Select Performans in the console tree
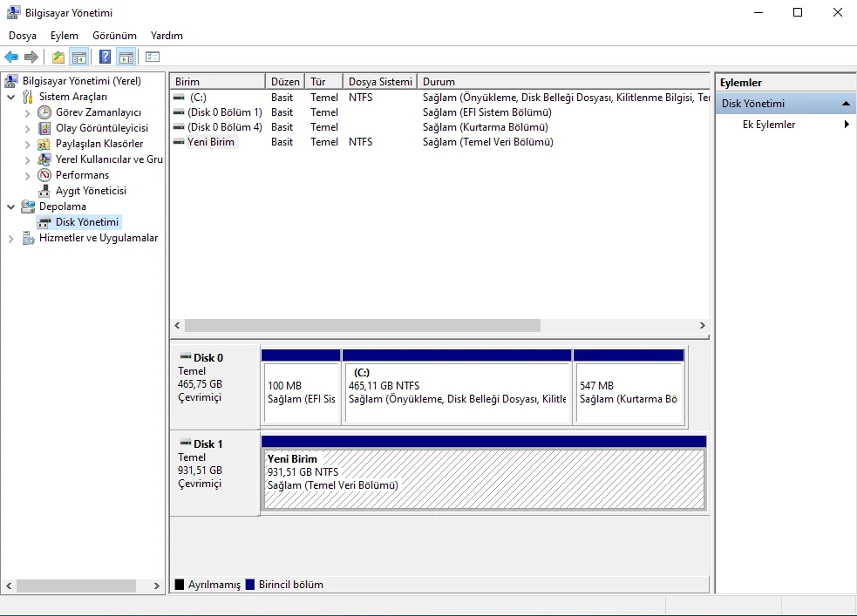 (x=82, y=175)
